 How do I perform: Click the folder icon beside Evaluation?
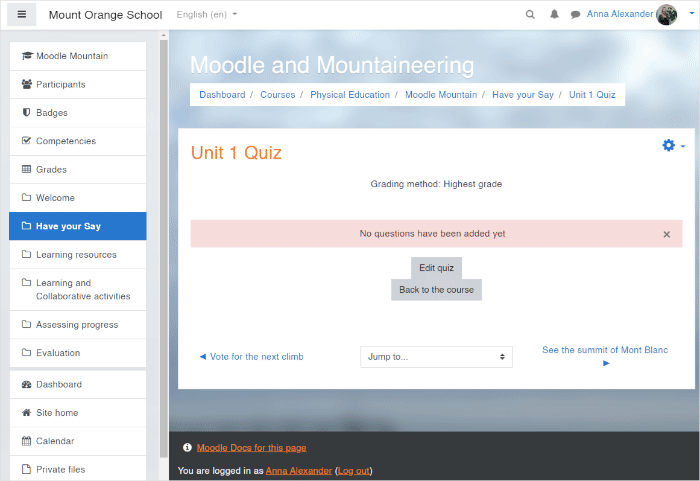(x=26, y=352)
